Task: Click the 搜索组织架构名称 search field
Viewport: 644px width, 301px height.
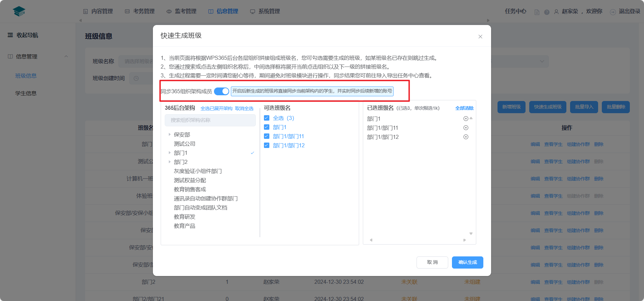Action: [210, 120]
